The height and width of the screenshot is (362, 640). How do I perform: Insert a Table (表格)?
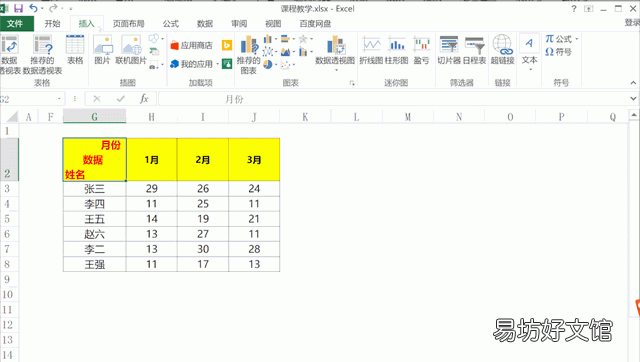(75, 50)
